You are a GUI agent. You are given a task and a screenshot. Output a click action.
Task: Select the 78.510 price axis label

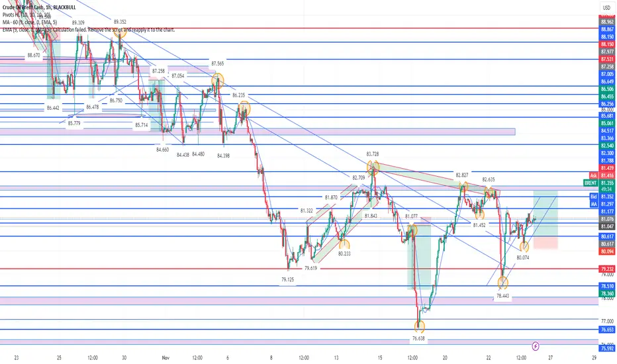[607, 286]
